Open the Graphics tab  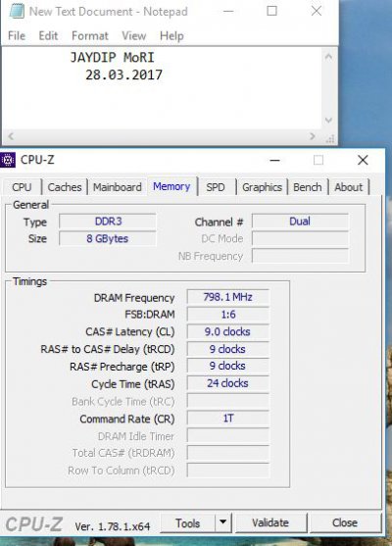(262, 187)
